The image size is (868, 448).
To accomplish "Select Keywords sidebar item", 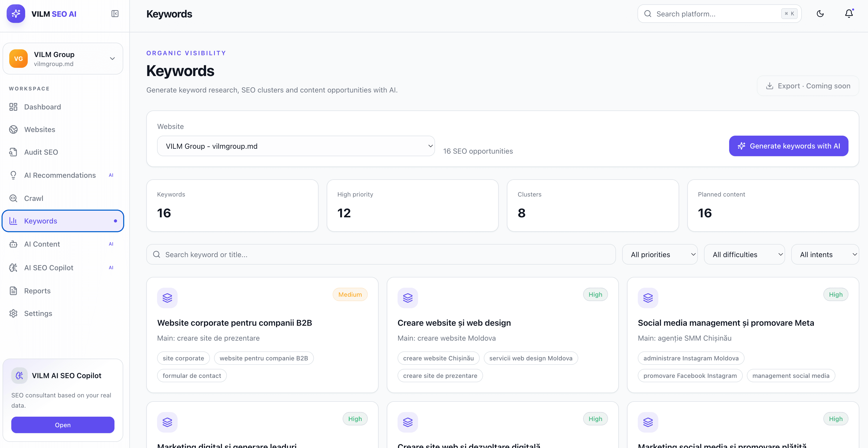I will 63,221.
